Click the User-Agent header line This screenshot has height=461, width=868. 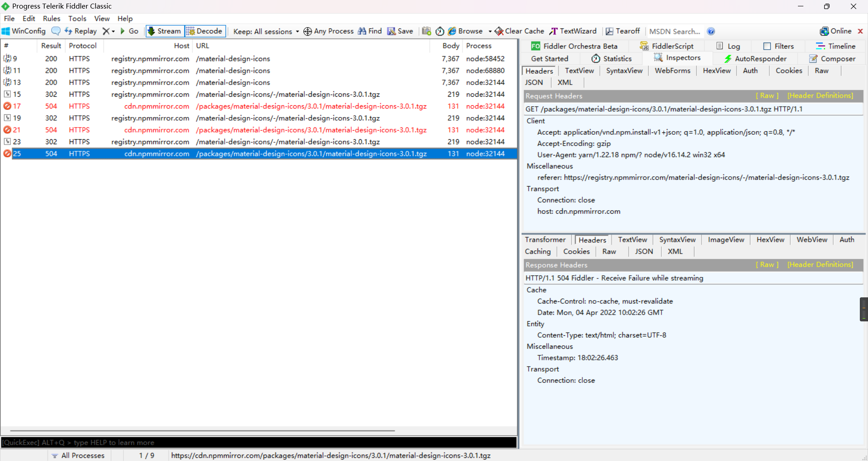[631, 155]
